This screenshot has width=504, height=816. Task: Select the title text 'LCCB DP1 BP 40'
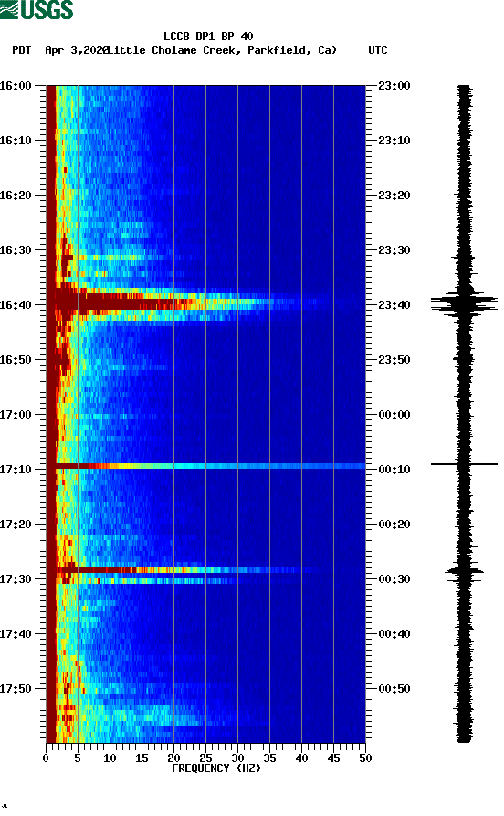(208, 37)
